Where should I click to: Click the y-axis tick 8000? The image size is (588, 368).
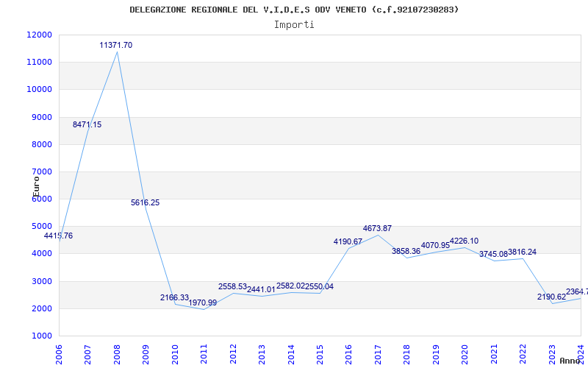pos(41,144)
